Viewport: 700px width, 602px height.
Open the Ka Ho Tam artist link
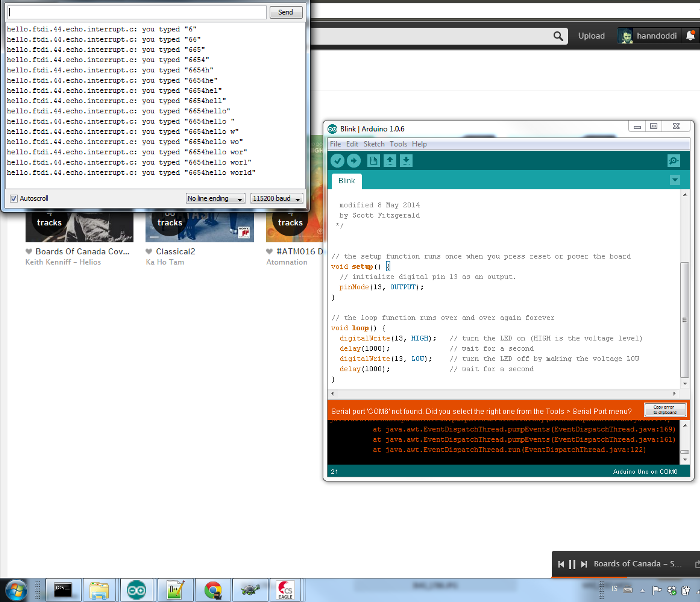[x=165, y=262]
